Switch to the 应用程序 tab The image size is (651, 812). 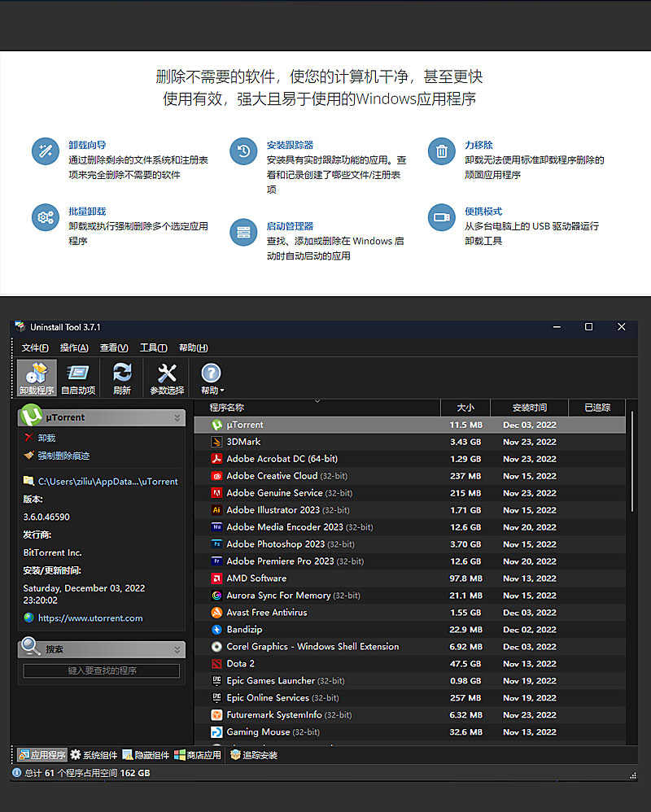point(42,755)
